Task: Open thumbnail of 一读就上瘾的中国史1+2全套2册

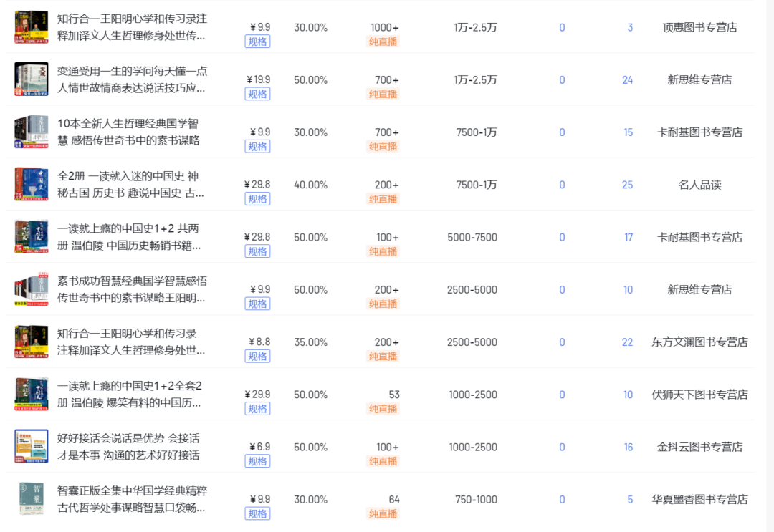Action: click(x=32, y=395)
